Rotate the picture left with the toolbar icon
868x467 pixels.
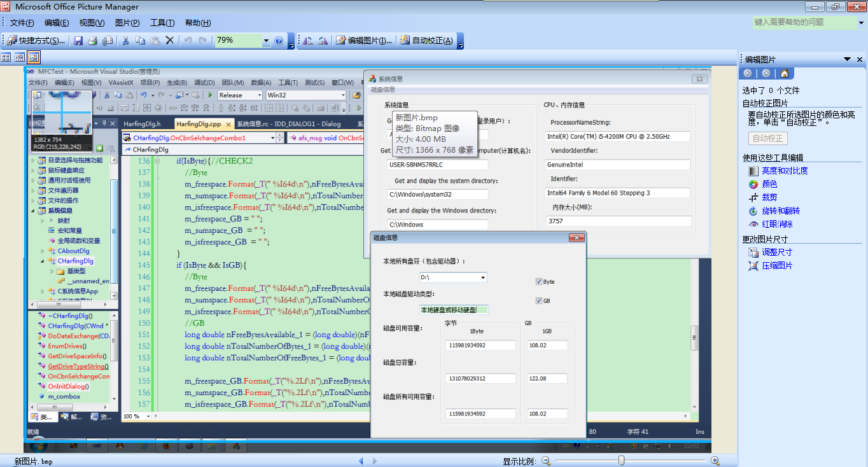click(308, 41)
